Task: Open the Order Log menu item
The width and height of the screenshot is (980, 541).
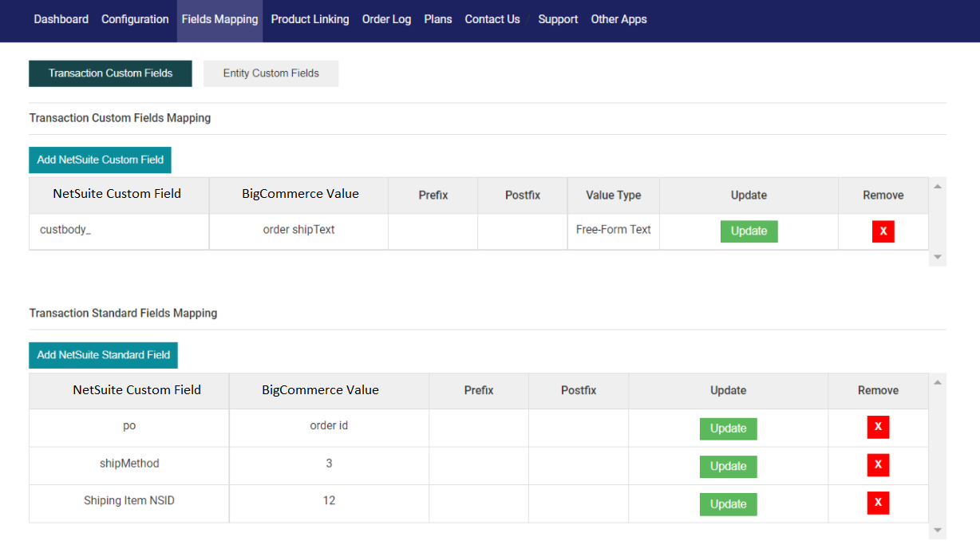Action: click(x=386, y=19)
